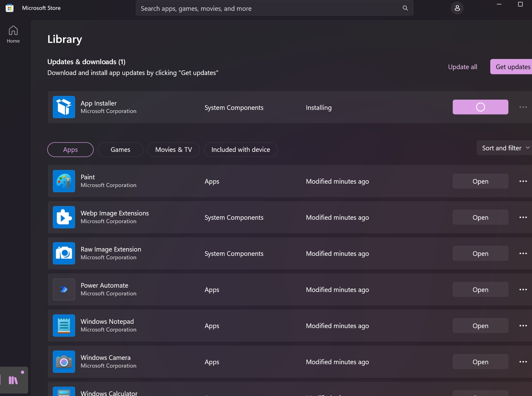532x396 pixels.
Task: Click the App Installer app icon
Action: [x=64, y=107]
